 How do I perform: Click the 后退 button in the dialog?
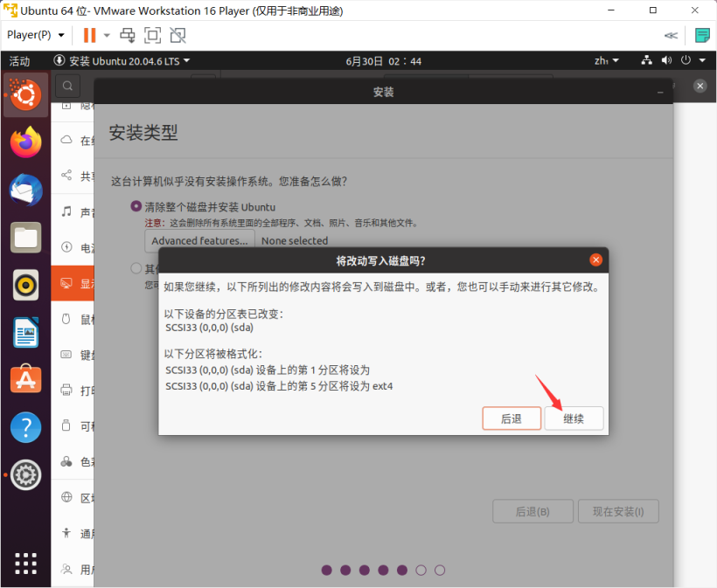(x=512, y=419)
